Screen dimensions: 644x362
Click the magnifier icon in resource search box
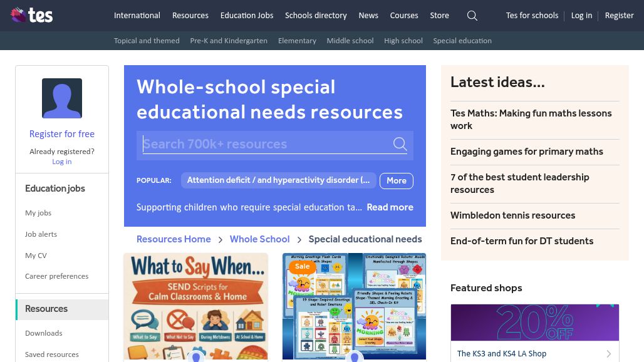(400, 143)
